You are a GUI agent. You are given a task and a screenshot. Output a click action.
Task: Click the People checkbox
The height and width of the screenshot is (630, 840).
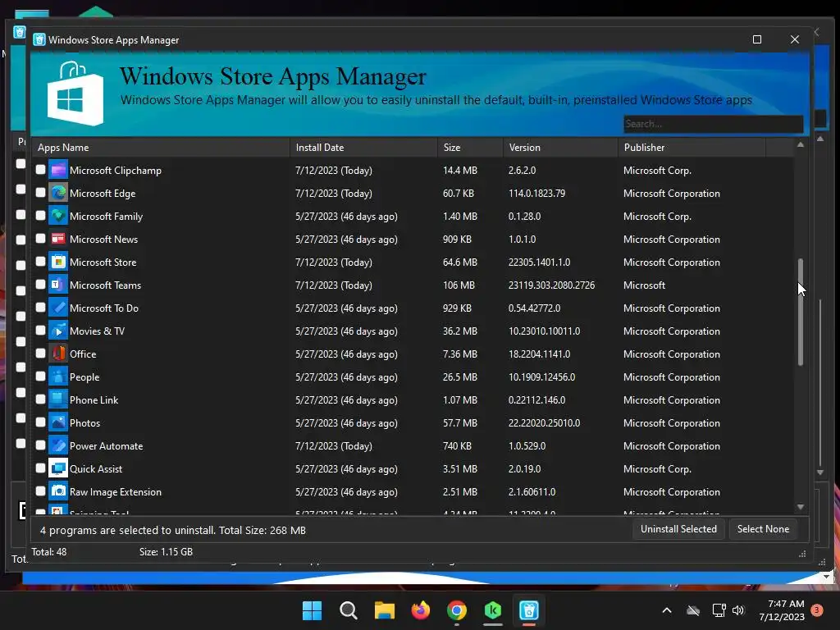[41, 376]
